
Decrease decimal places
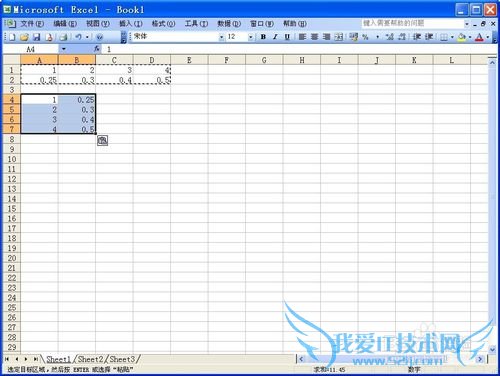point(402,37)
